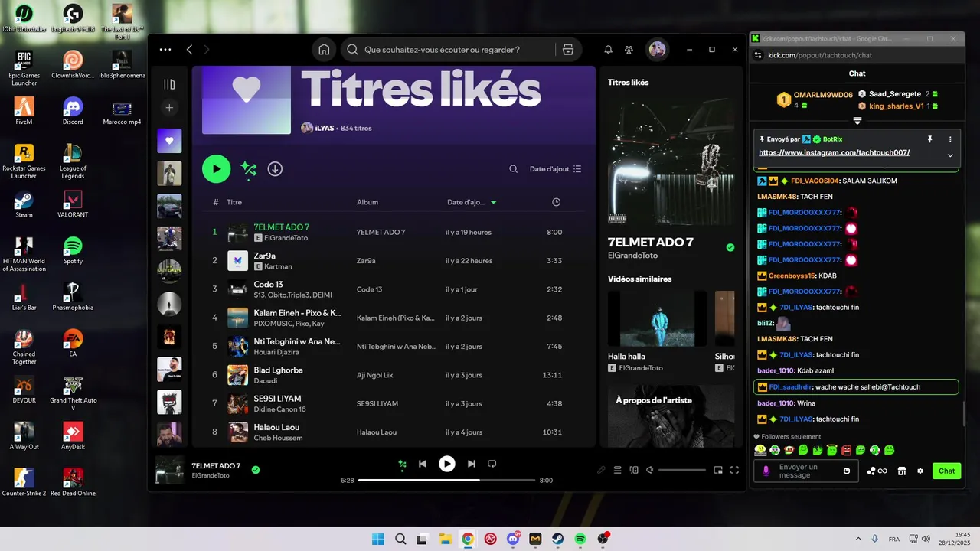
Task: Expand the pinned message chevron in Kick chat
Action: (950, 155)
